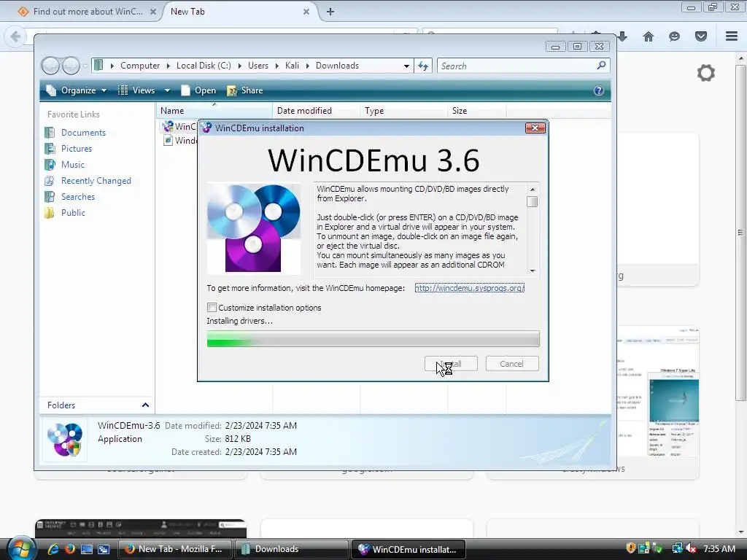The image size is (747, 560).
Task: Switch to New Tab - Mozilla Firefox taskbar button
Action: tap(175, 549)
